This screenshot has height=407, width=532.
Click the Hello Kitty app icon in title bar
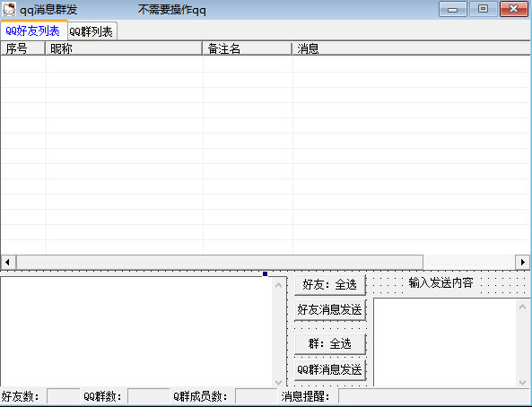click(x=9, y=10)
